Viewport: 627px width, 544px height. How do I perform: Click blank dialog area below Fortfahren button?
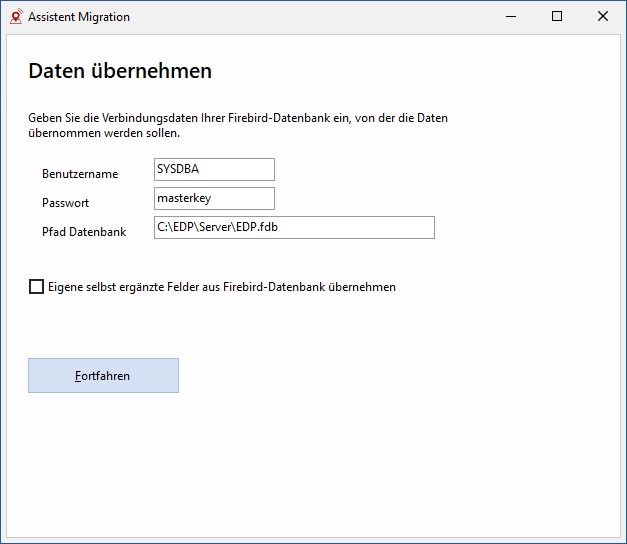(x=312, y=464)
